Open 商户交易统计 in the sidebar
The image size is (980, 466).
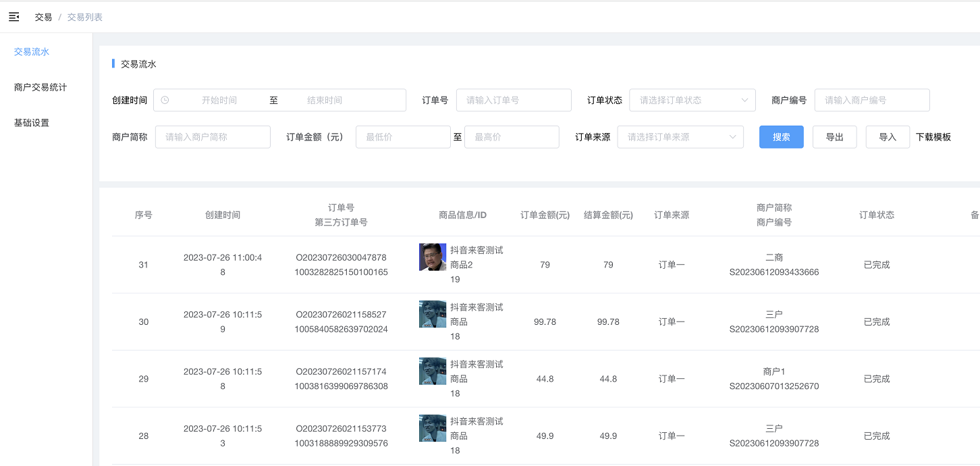[40, 88]
